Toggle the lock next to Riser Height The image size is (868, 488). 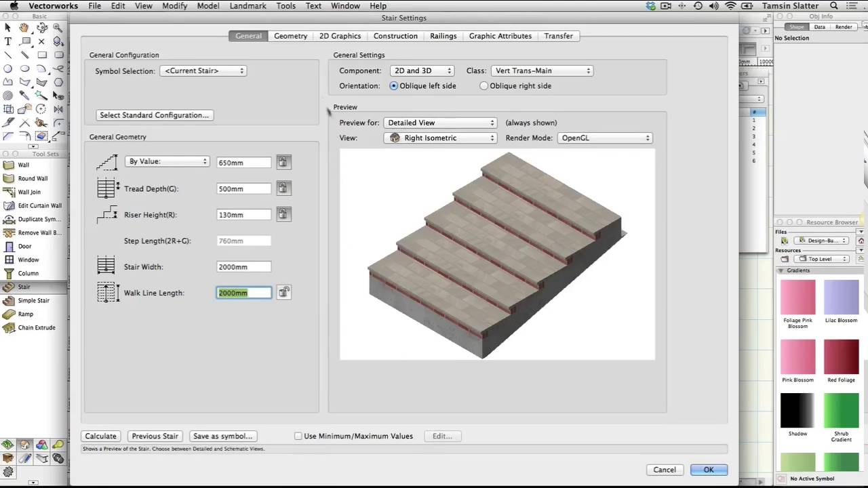pos(283,214)
